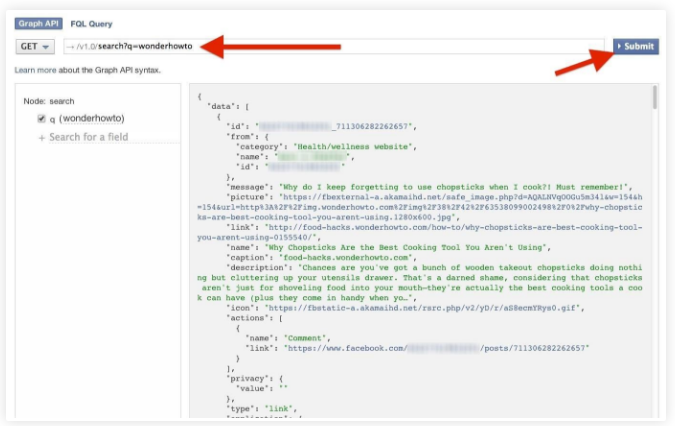Click the 'Search for a field' box
This screenshot has width=675, height=426.
click(114, 137)
